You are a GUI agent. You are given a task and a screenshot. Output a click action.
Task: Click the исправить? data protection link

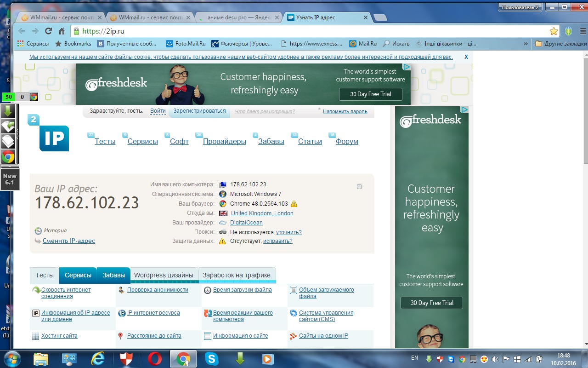pos(277,241)
